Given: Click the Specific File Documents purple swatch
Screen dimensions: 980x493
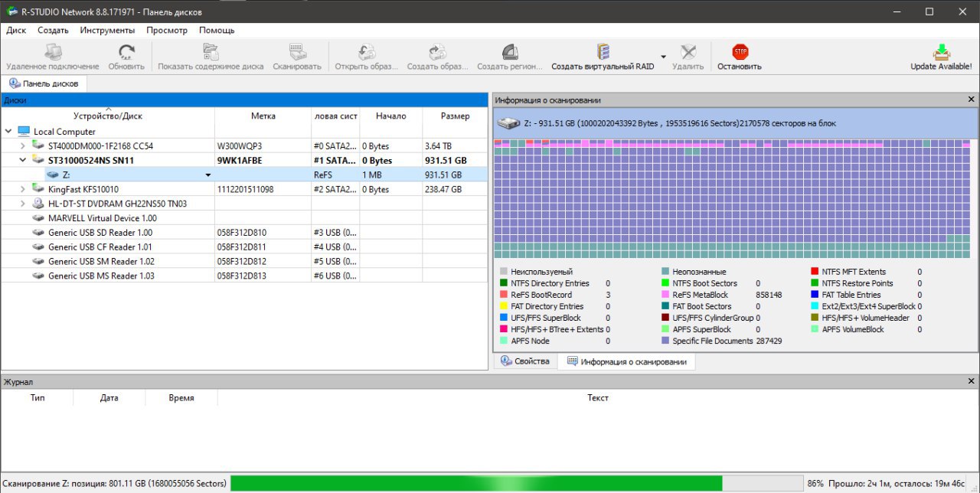Looking at the screenshot, I should click(665, 341).
